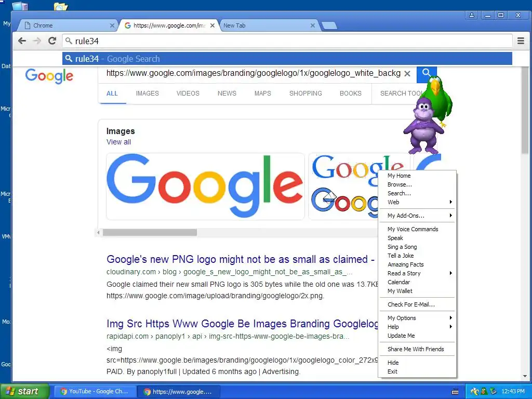Image resolution: width=532 pixels, height=399 pixels.
Task: Open the SHOPPING search tab
Action: tap(305, 94)
